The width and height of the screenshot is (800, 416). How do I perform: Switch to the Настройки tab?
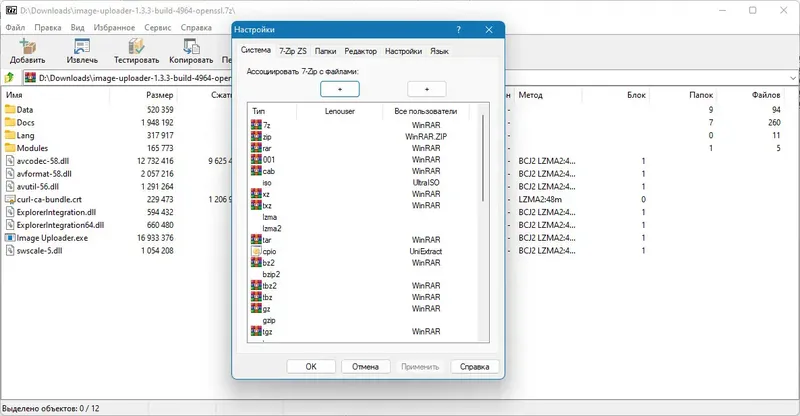tap(404, 51)
